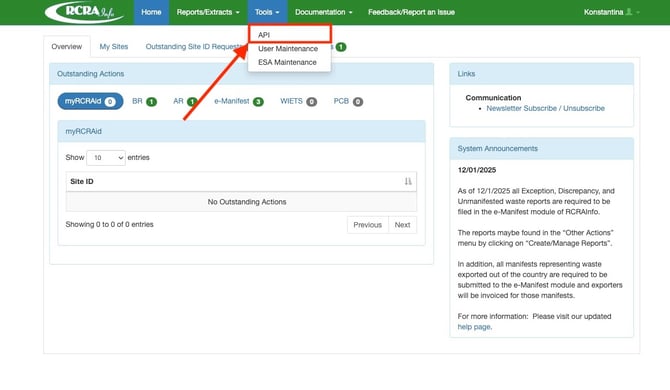Image resolution: width=670 pixels, height=390 pixels.
Task: Click the user profile icon beside Konstantina
Action: 629,12
